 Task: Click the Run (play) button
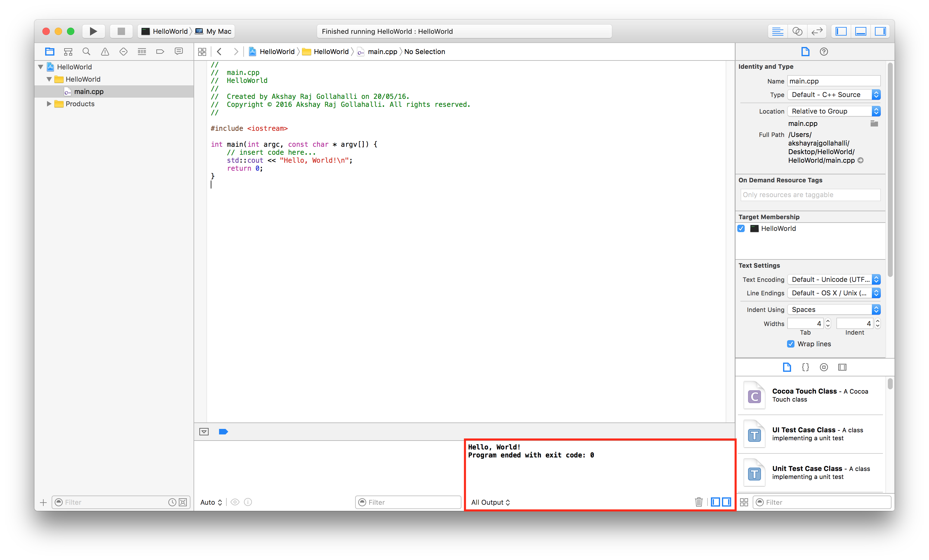[93, 31]
